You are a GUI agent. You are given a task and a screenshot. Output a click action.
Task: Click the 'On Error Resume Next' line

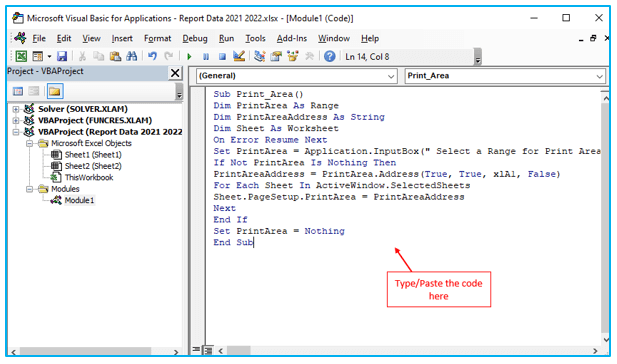coord(270,140)
